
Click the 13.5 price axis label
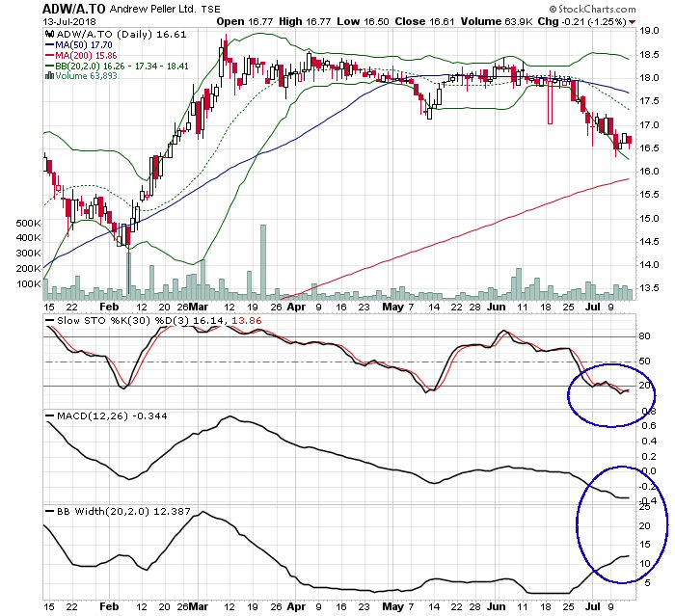(x=649, y=288)
